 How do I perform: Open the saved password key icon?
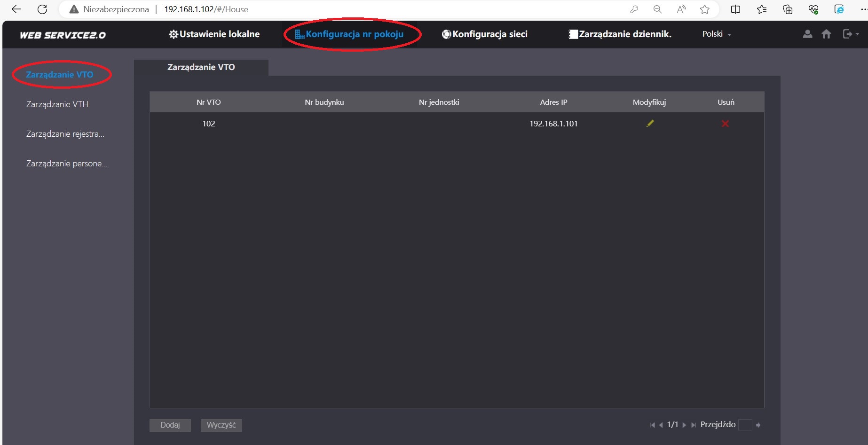(634, 9)
